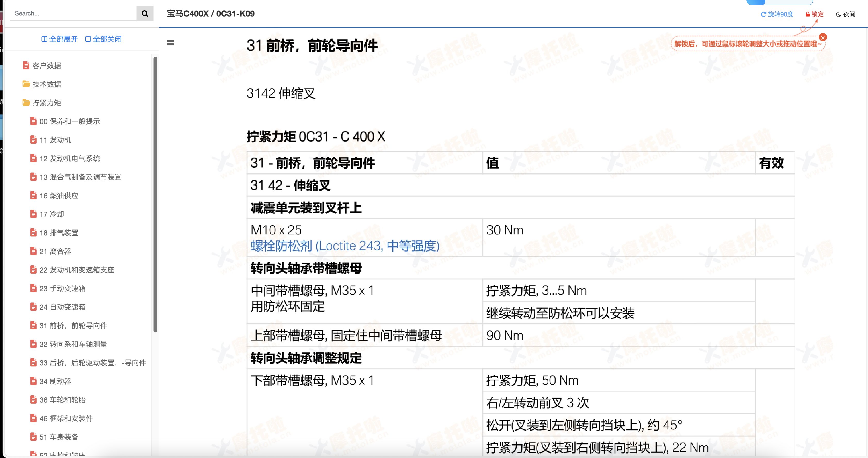Viewport: 868px width, 458px height.
Task: Click the collapse all icon
Action: click(x=89, y=39)
